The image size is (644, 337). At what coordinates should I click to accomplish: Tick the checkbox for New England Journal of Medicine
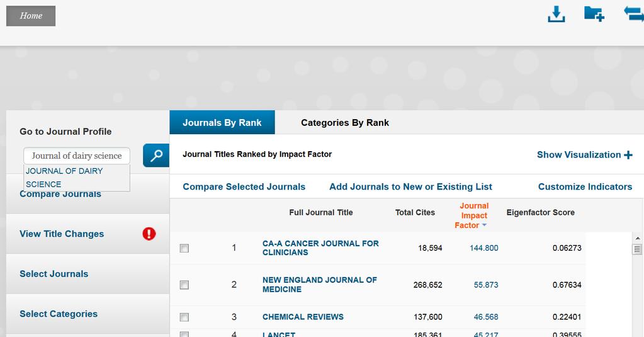point(184,285)
